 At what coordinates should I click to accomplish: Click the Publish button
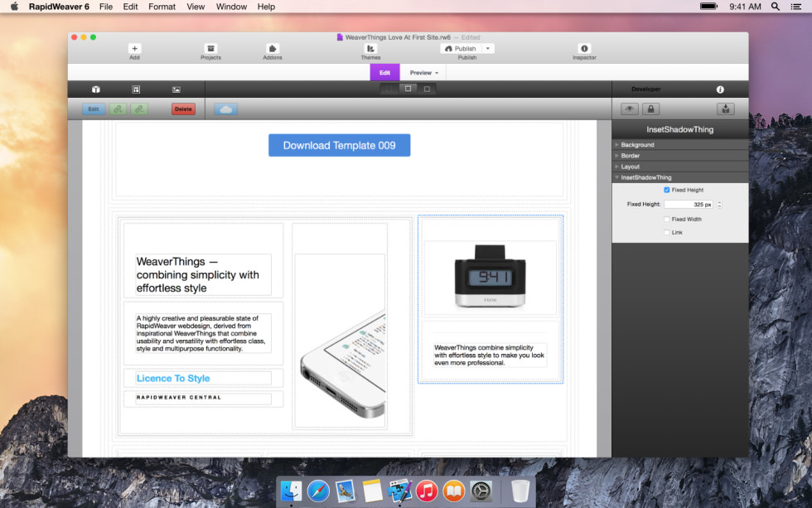click(x=462, y=49)
